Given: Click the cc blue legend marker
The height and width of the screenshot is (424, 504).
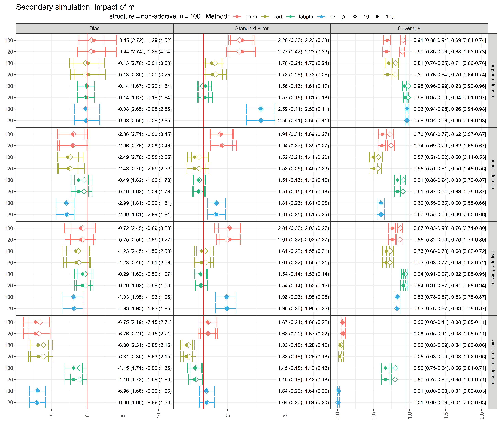Looking at the screenshot, I should [321, 17].
